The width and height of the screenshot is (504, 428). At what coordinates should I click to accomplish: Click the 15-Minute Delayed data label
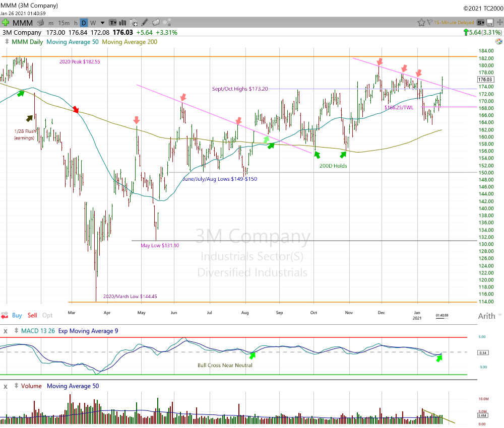[454, 23]
